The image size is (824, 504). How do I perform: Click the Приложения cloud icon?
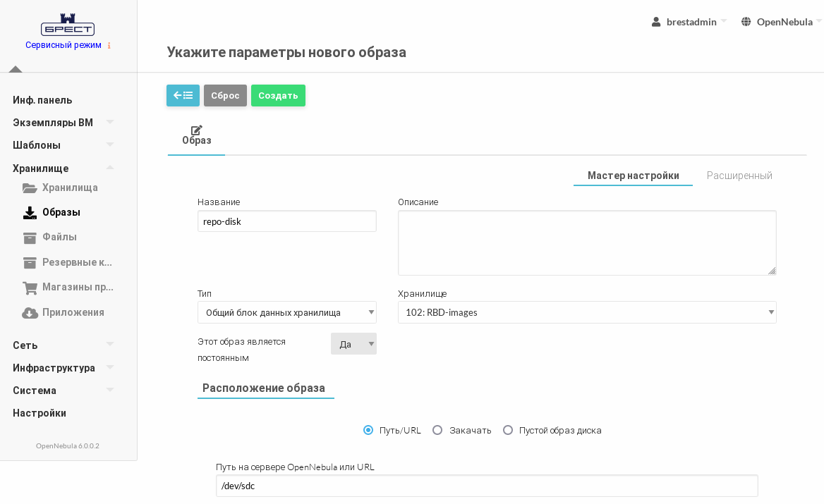point(30,313)
